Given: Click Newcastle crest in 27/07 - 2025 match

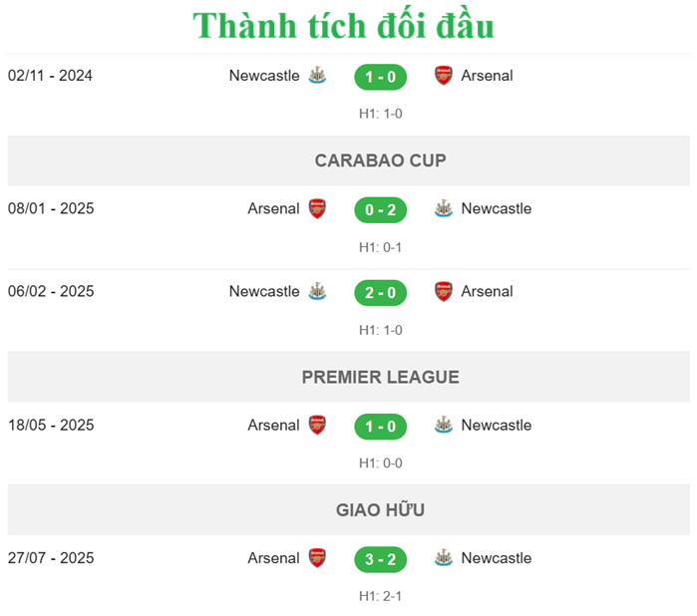Looking at the screenshot, I should pos(444,558).
